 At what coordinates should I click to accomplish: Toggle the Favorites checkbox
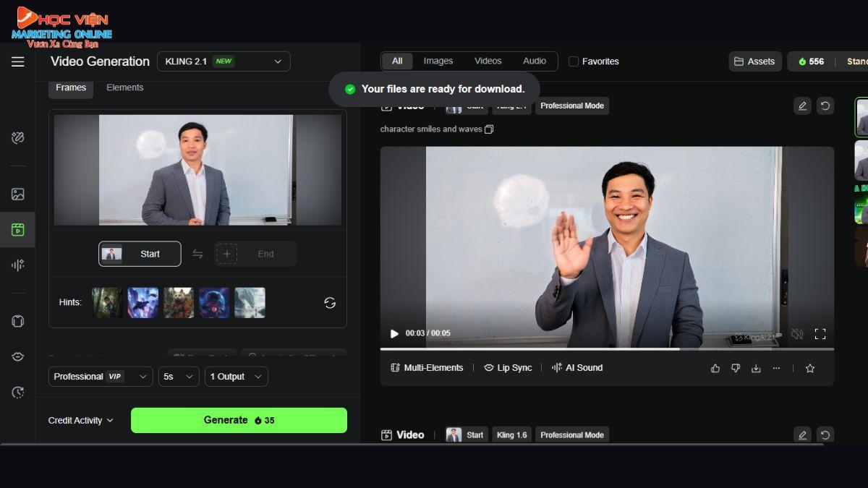[574, 61]
